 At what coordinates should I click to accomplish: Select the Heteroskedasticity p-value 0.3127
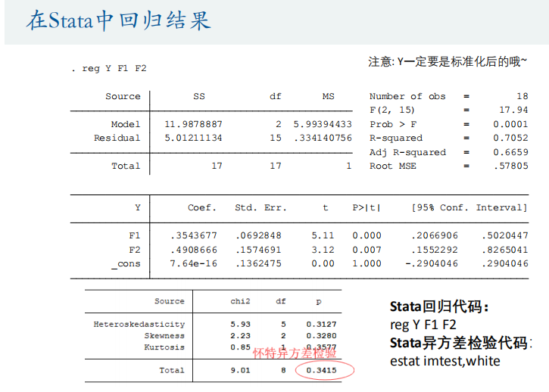coord(321,325)
